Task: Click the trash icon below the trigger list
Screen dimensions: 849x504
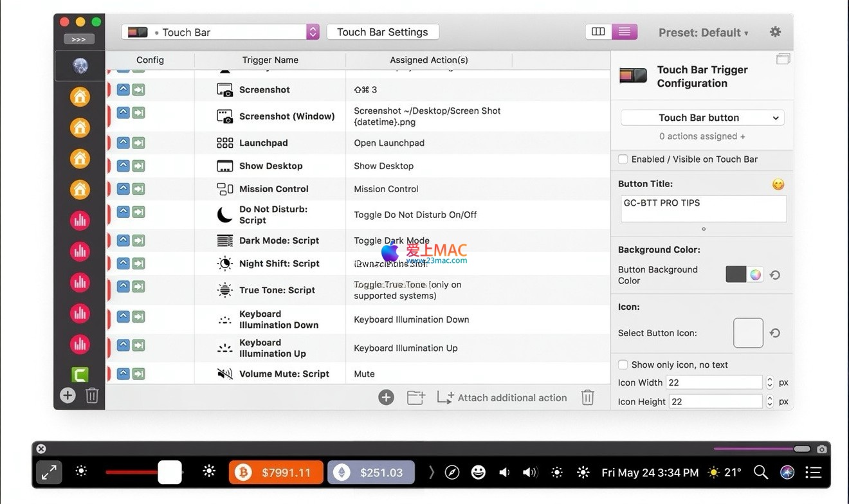Action: point(587,398)
